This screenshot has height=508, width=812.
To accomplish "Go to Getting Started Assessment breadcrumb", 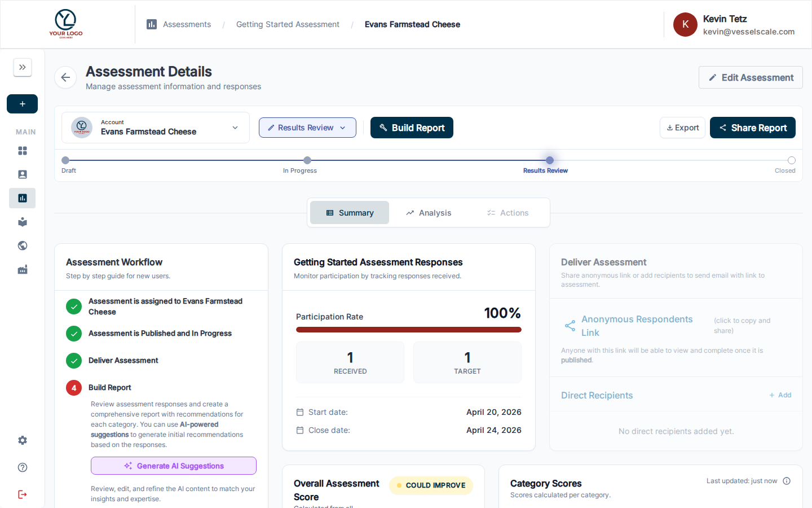I will pos(288,24).
